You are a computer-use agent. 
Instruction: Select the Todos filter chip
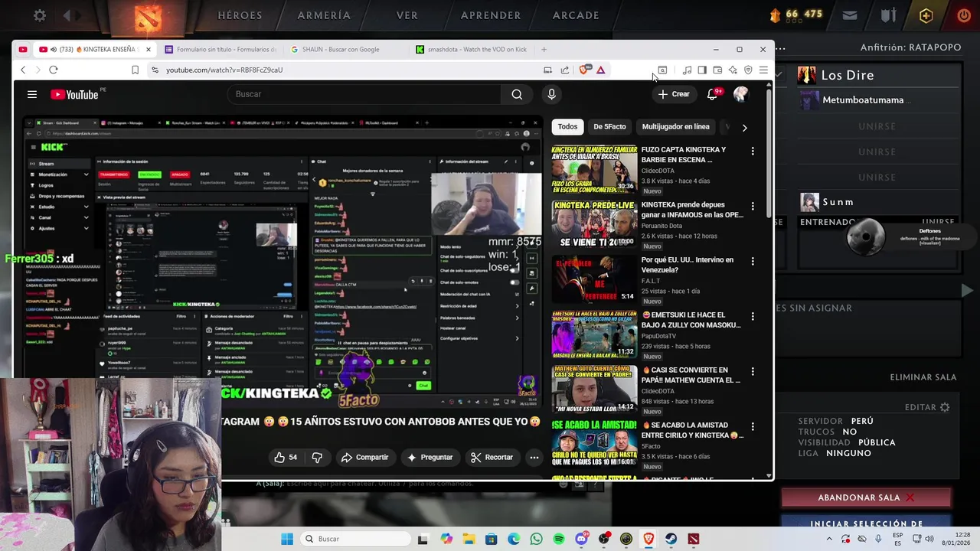click(x=567, y=126)
